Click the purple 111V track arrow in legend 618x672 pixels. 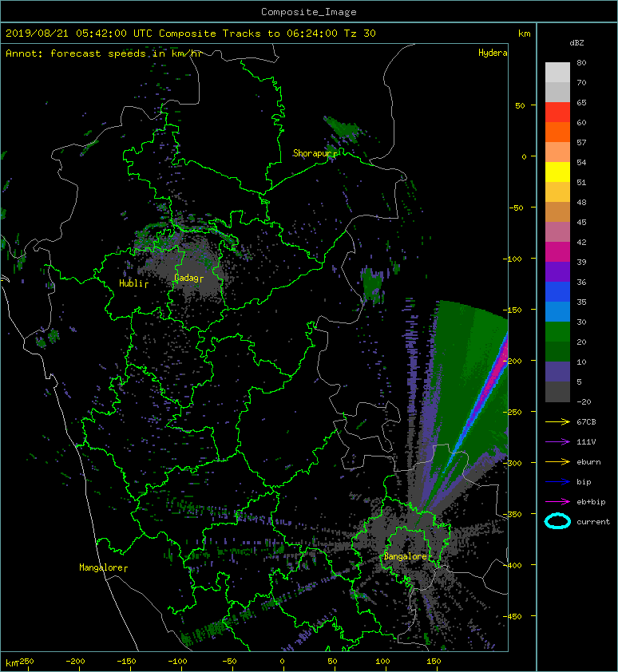coord(557,442)
